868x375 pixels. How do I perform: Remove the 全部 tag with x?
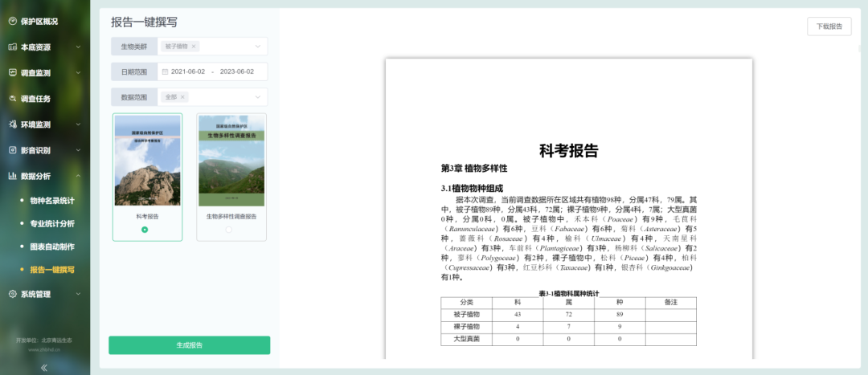[x=182, y=97]
